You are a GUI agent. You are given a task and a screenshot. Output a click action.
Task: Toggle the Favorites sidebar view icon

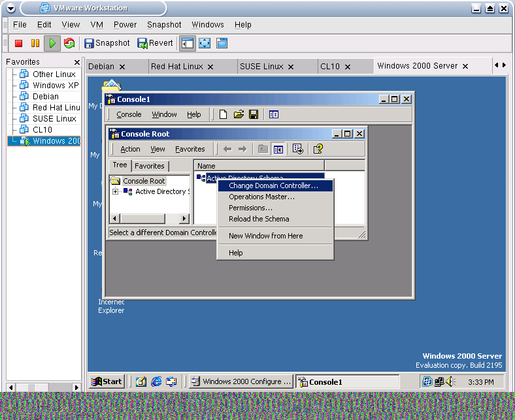click(x=188, y=43)
